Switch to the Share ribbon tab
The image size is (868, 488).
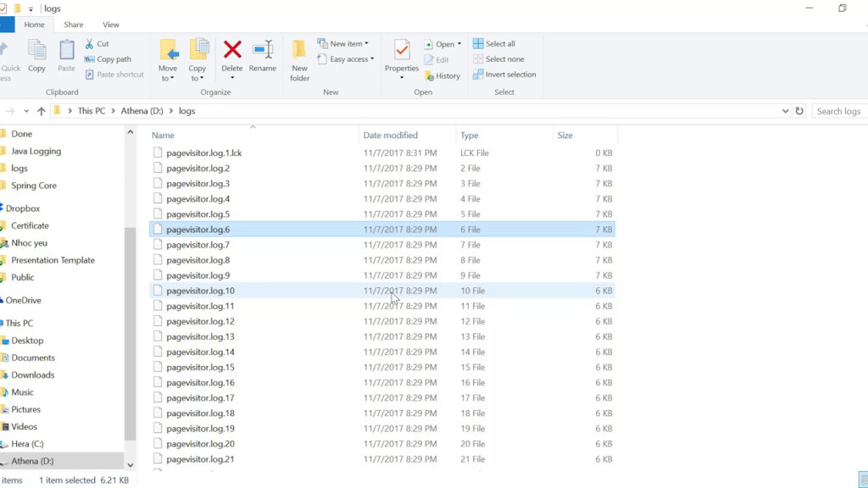(73, 25)
